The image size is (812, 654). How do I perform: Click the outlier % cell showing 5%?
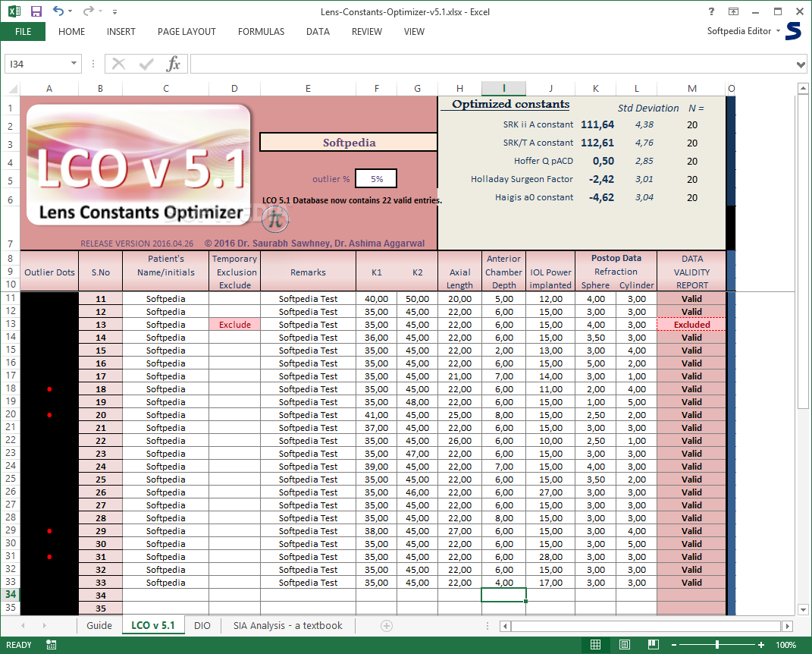click(376, 179)
